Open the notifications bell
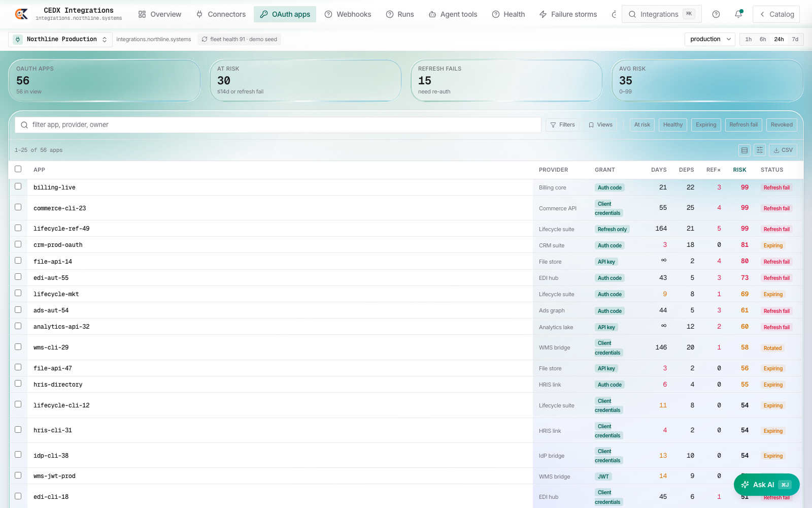Viewport: 812px width, 508px height. click(738, 14)
